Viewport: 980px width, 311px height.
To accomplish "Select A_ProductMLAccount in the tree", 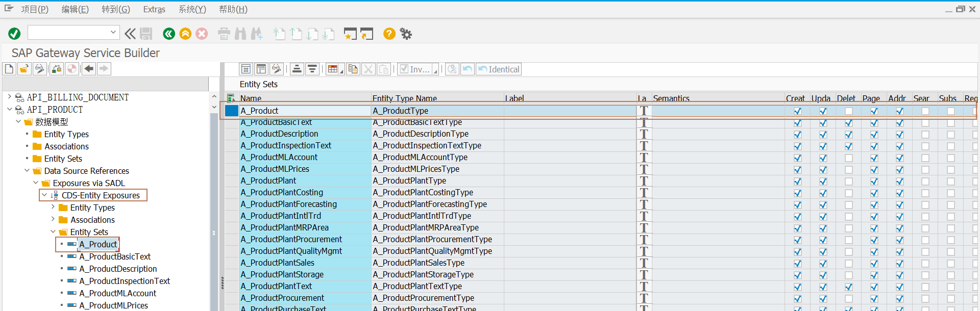I will [118, 293].
